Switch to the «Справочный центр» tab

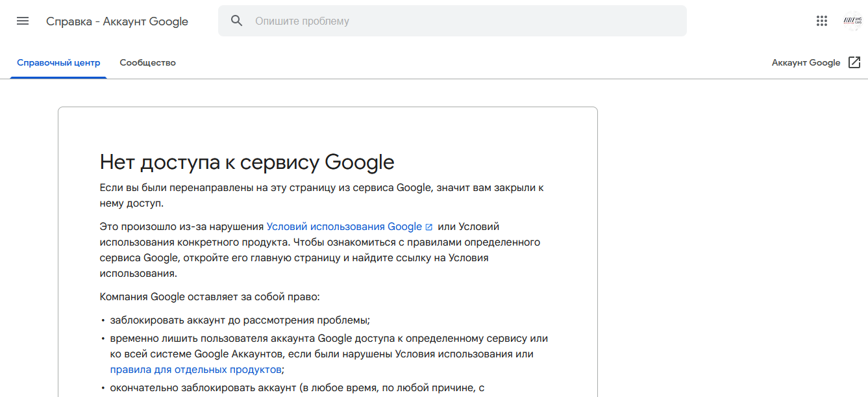click(x=58, y=63)
